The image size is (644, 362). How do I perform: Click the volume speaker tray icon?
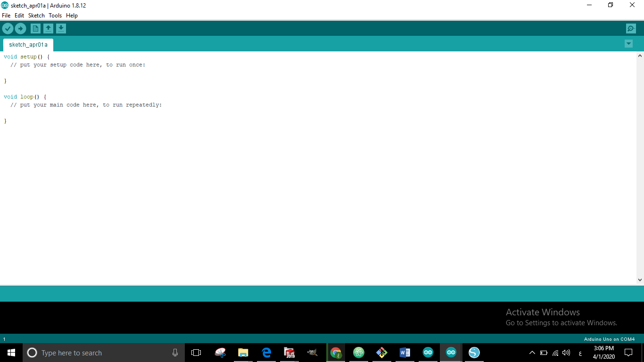tap(566, 353)
